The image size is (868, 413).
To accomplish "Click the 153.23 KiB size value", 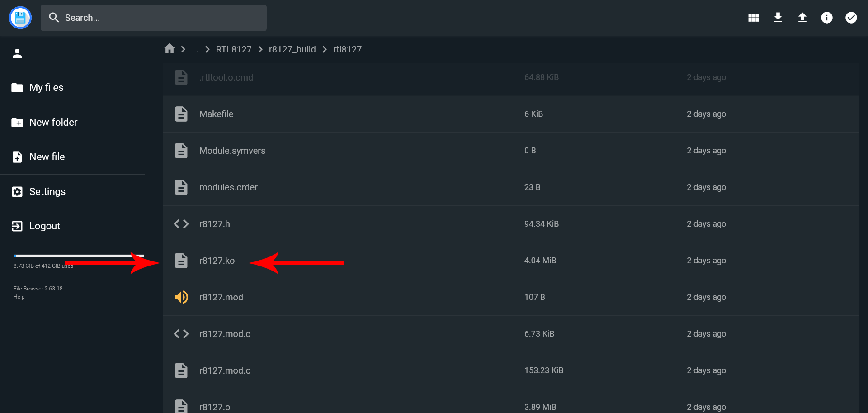I will point(544,370).
